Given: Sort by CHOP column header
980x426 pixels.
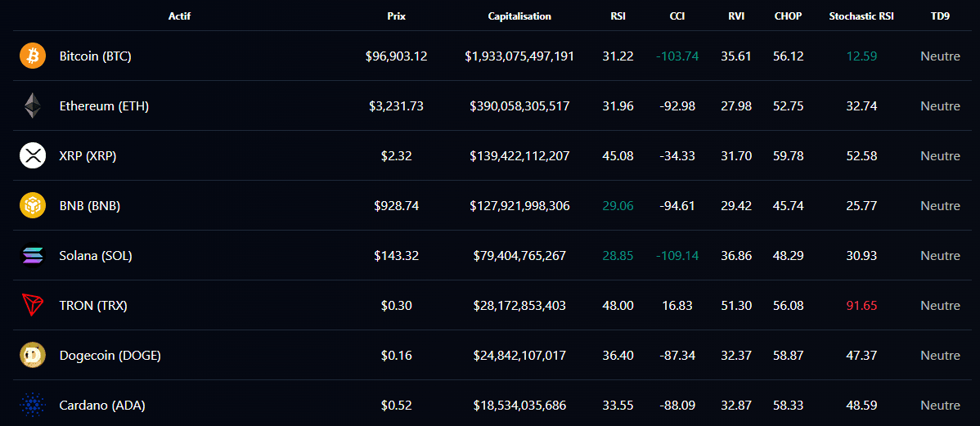Looking at the screenshot, I should (x=788, y=16).
